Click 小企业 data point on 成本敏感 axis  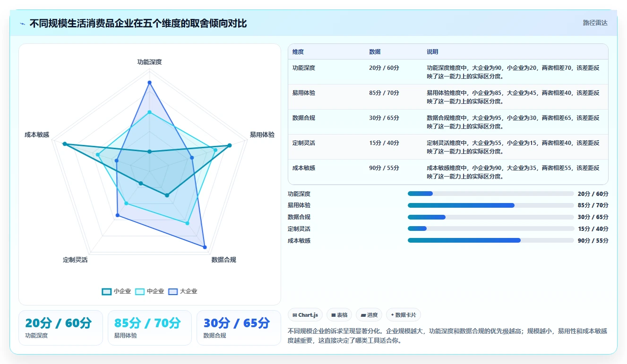pyautogui.click(x=65, y=144)
